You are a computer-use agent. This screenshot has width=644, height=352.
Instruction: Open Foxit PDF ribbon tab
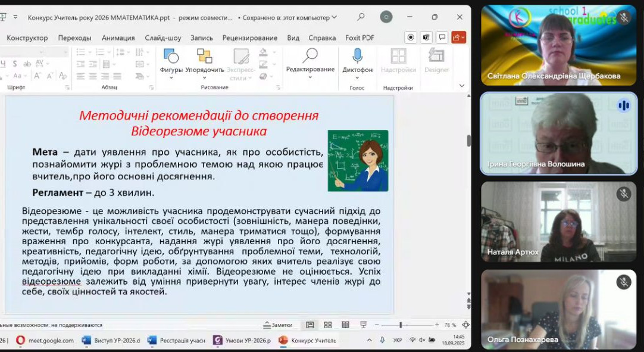[x=359, y=38]
